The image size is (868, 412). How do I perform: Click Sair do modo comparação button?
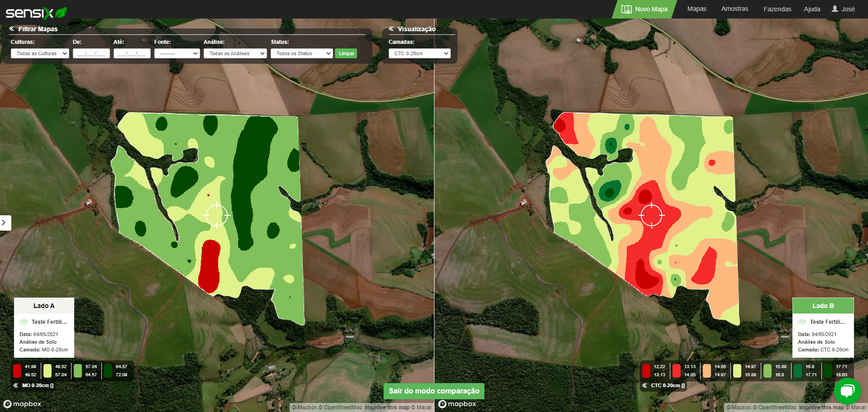tap(434, 391)
